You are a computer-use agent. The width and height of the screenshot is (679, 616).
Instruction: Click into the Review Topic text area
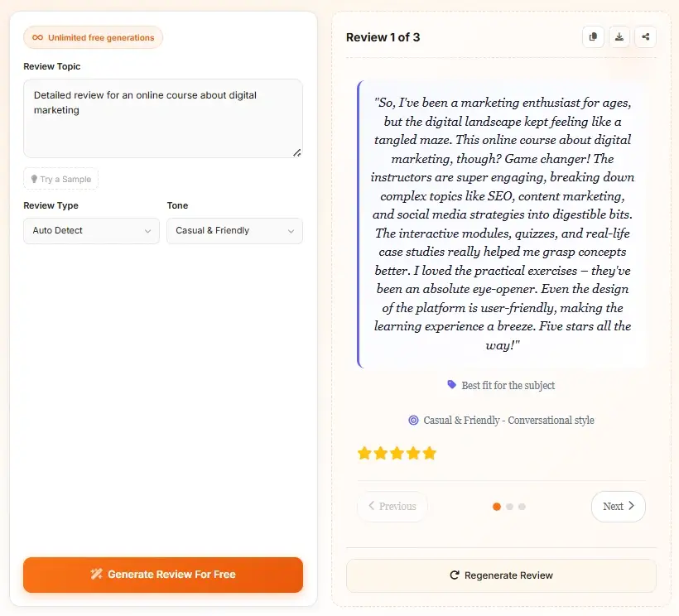[x=163, y=118]
